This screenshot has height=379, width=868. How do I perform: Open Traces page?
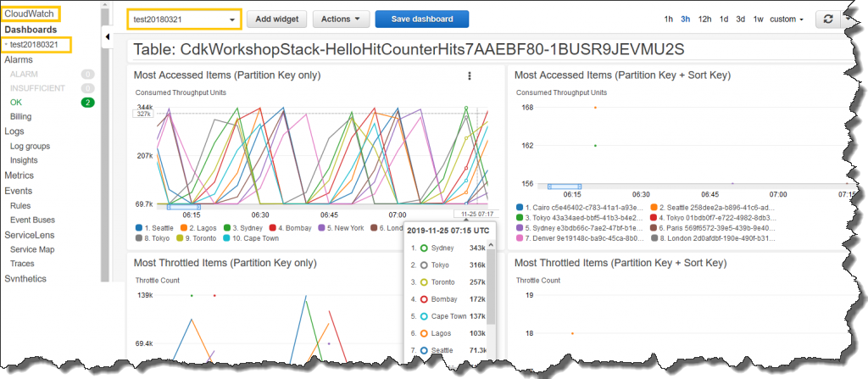tap(22, 264)
